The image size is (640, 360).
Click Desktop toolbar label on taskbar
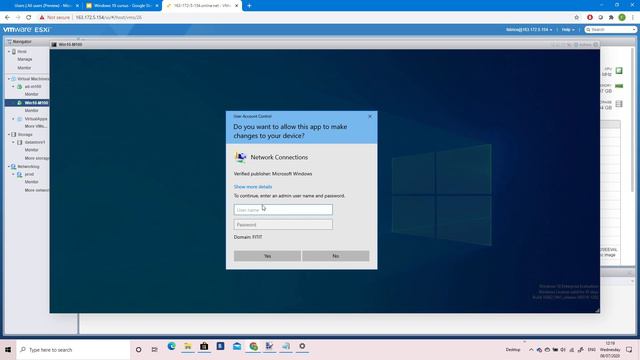pyautogui.click(x=513, y=350)
